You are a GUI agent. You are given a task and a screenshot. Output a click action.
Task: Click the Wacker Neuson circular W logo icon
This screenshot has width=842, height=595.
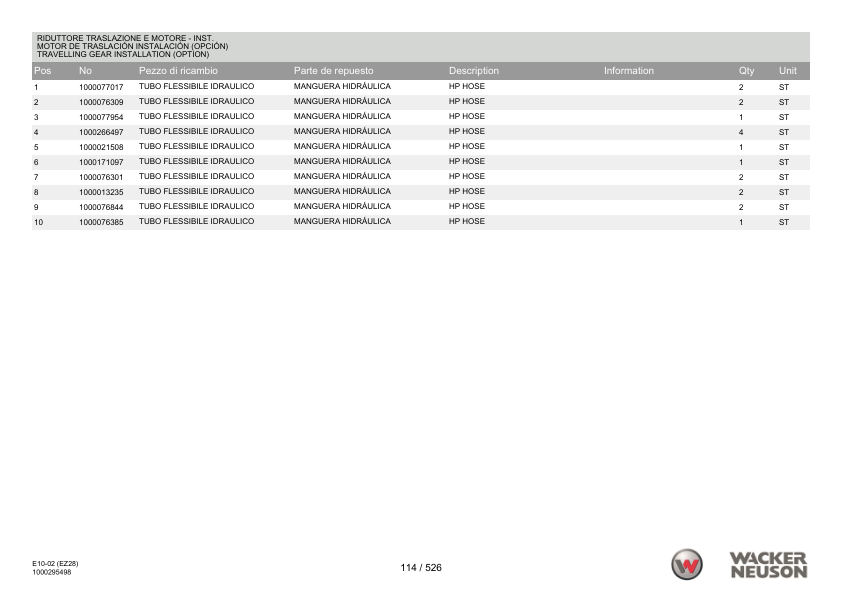click(686, 564)
